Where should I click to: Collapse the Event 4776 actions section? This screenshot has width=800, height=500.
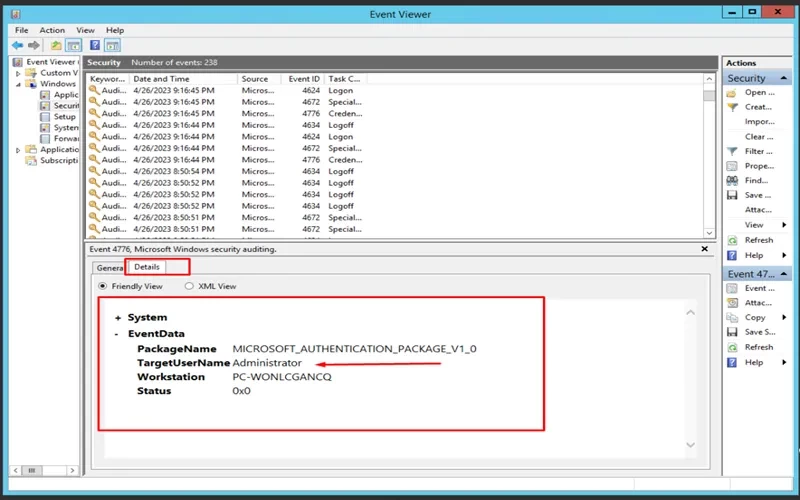point(783,274)
